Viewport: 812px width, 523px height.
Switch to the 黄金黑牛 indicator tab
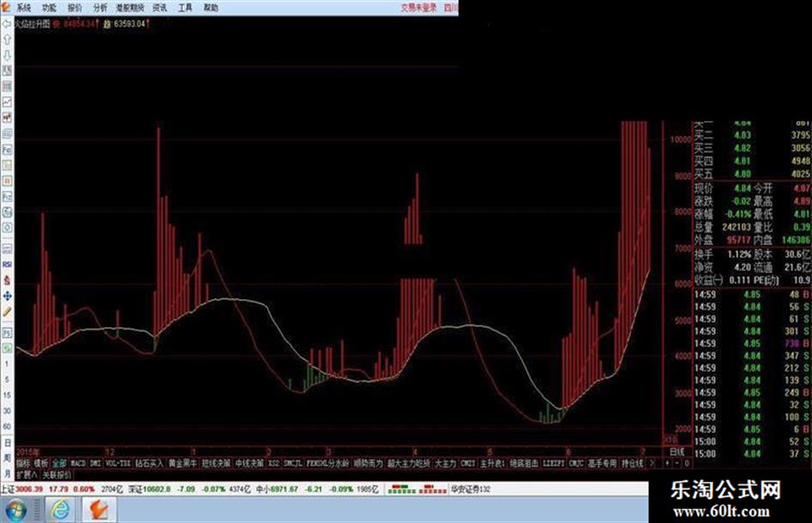pos(182,463)
